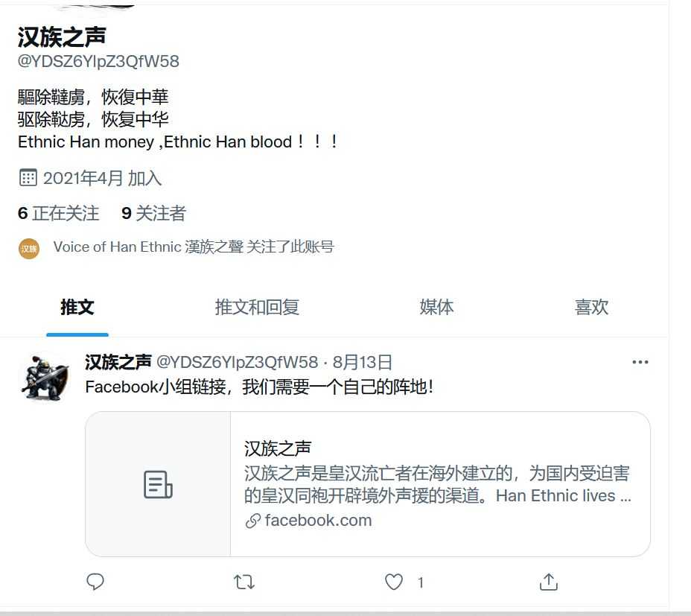Screen dimensions: 691x616
Task: Open the facebook.com link card
Action: pos(368,484)
